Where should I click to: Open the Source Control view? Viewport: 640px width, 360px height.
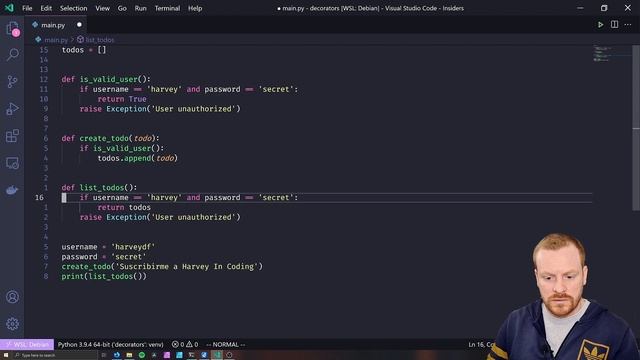click(13, 82)
